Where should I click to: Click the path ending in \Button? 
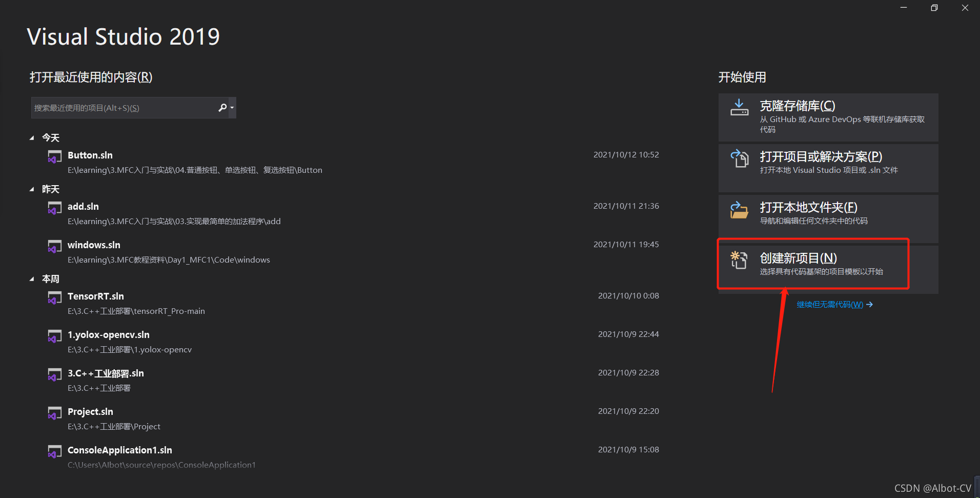pos(195,170)
